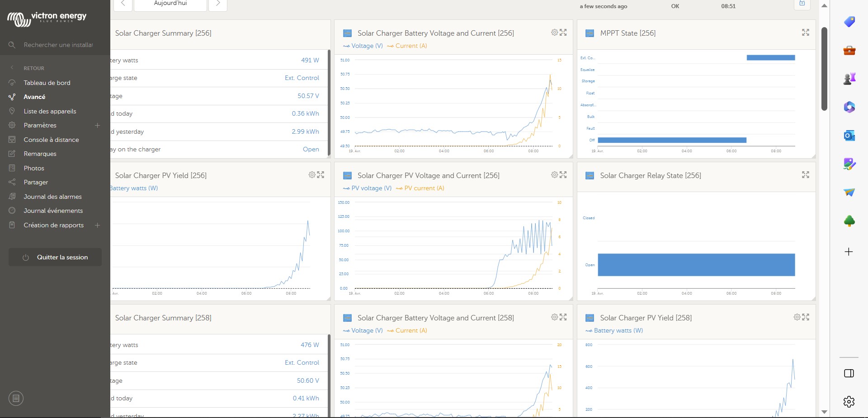Focus the Rechercher une installation search field
This screenshot has width=868, height=418.
(x=58, y=45)
